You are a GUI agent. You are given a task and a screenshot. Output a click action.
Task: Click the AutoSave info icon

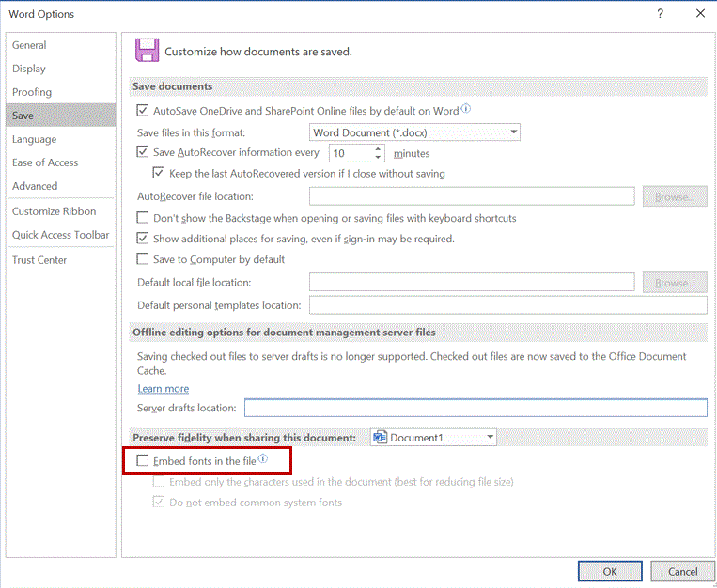click(x=466, y=109)
